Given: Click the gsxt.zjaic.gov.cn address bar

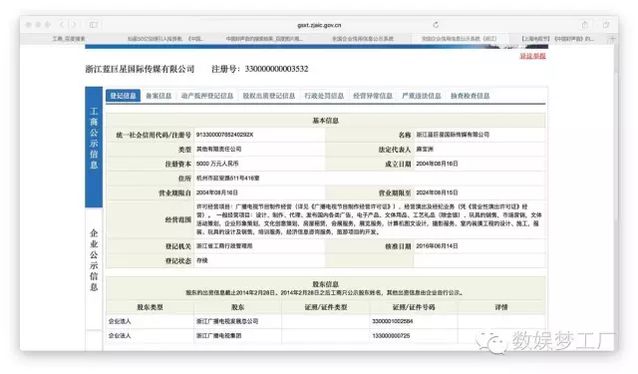Looking at the screenshot, I should [x=319, y=25].
